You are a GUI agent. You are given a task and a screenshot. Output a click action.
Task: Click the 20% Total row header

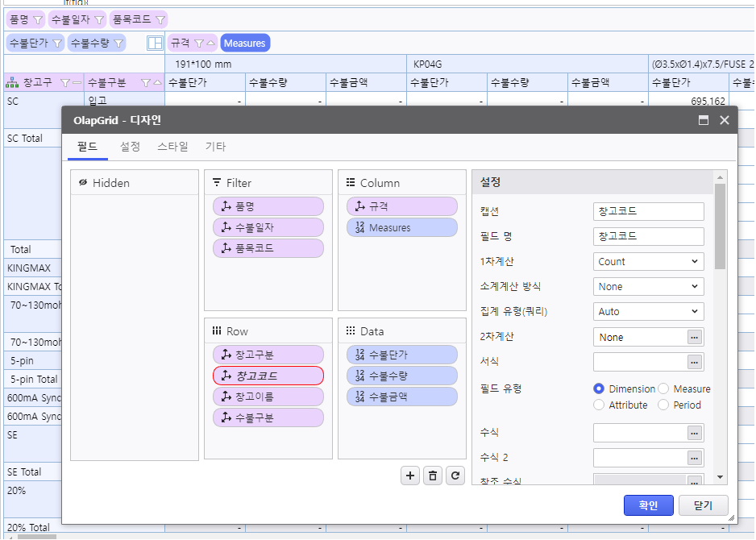(33, 527)
